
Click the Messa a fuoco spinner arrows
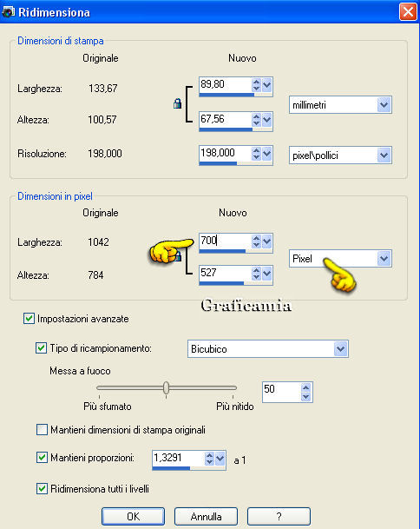pos(305,392)
